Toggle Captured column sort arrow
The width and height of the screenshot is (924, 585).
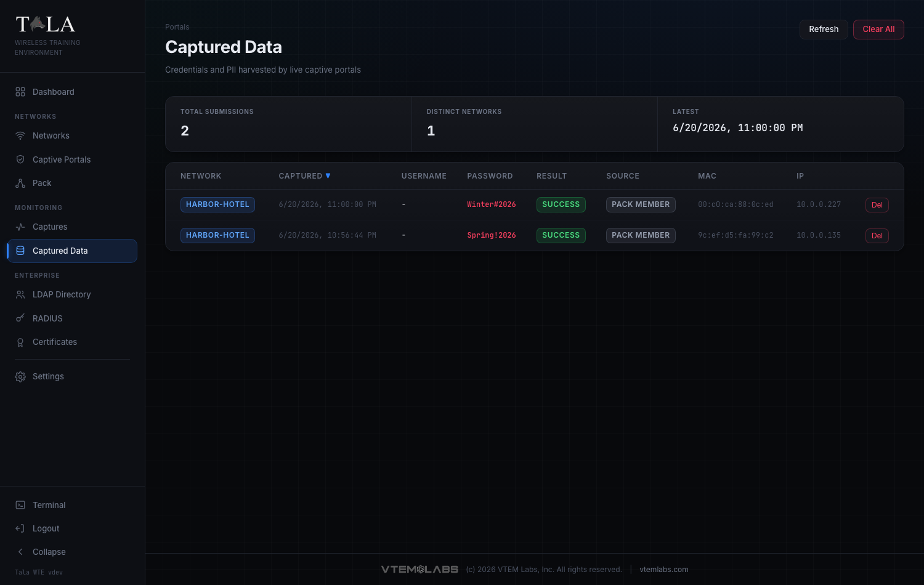click(x=328, y=175)
